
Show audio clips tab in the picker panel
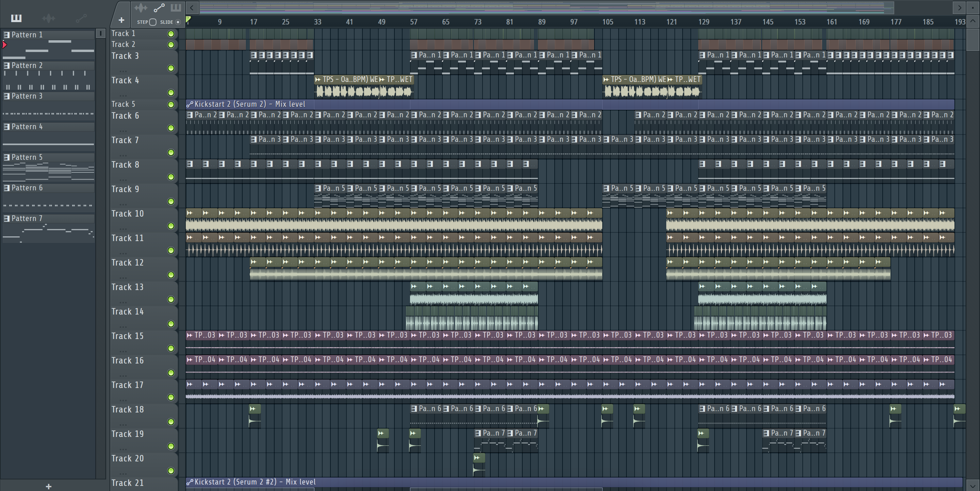coord(48,18)
